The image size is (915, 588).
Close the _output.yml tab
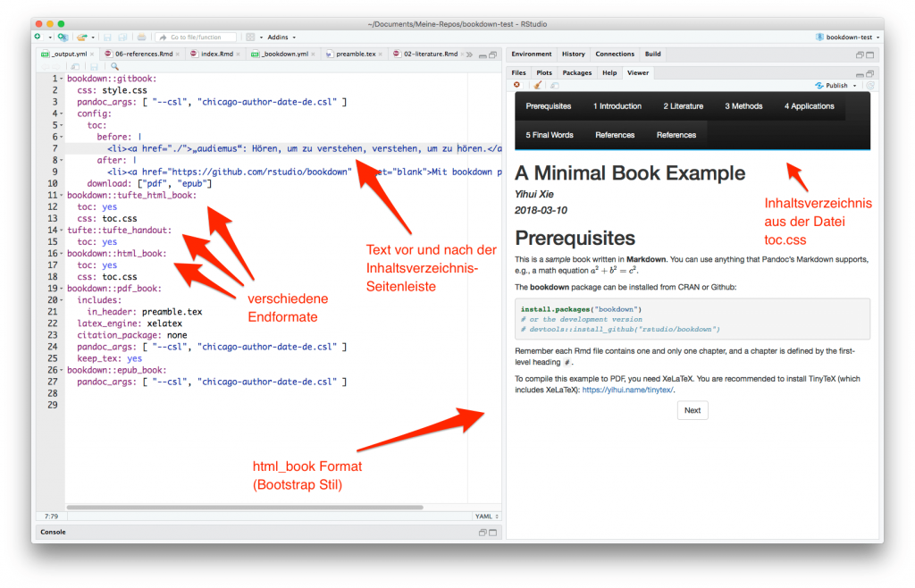92,55
